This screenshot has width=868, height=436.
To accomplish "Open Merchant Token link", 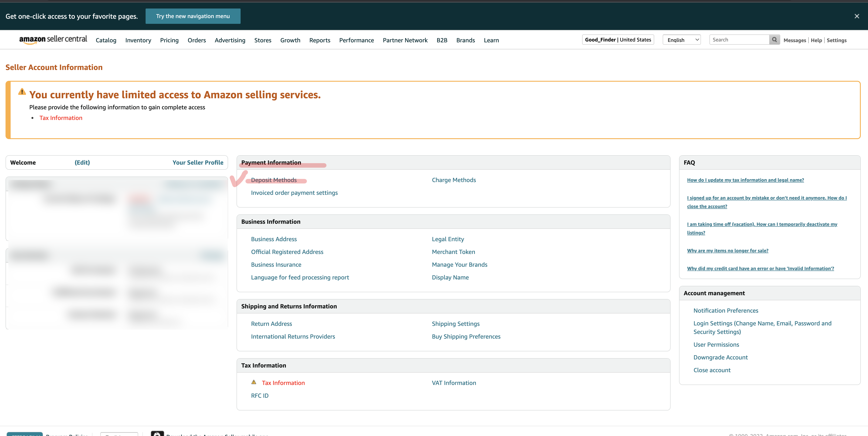I will pos(453,252).
